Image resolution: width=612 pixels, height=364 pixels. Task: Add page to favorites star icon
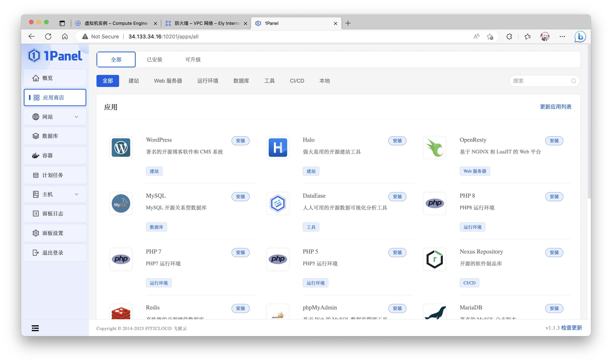point(490,37)
